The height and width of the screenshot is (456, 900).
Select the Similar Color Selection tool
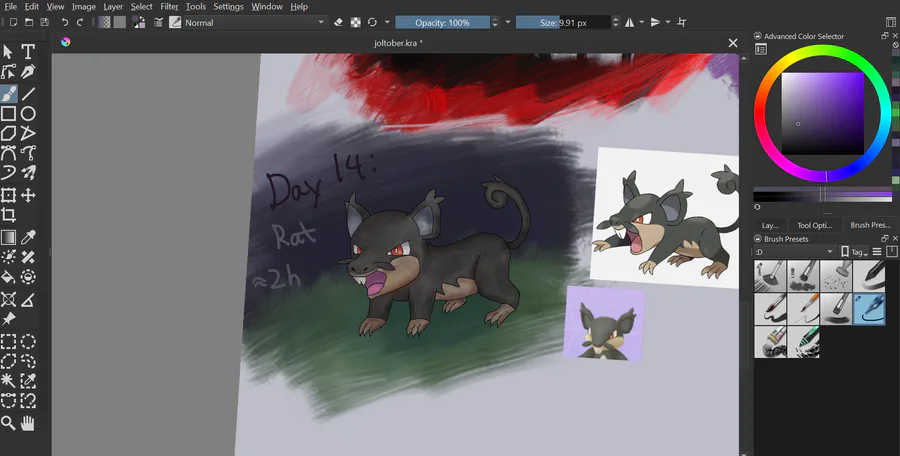(x=28, y=381)
